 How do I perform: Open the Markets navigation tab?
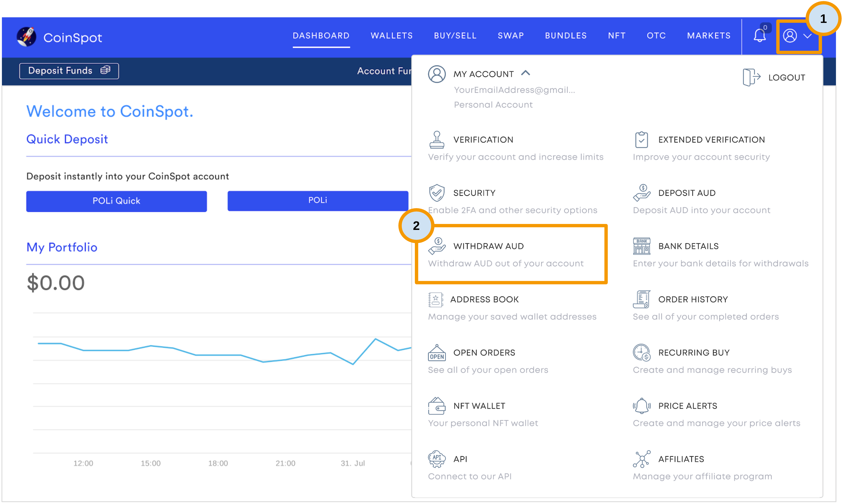708,36
